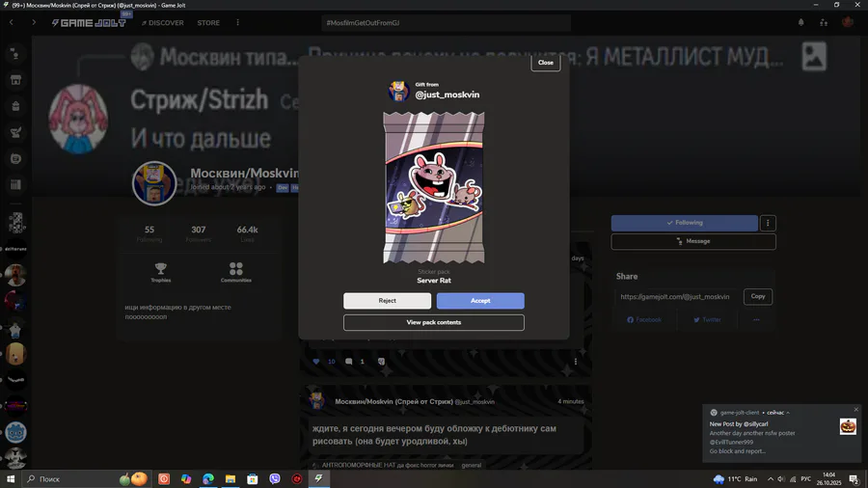Go back with the navigation arrow
Viewport: 868px width, 488px height.
tap(11, 23)
